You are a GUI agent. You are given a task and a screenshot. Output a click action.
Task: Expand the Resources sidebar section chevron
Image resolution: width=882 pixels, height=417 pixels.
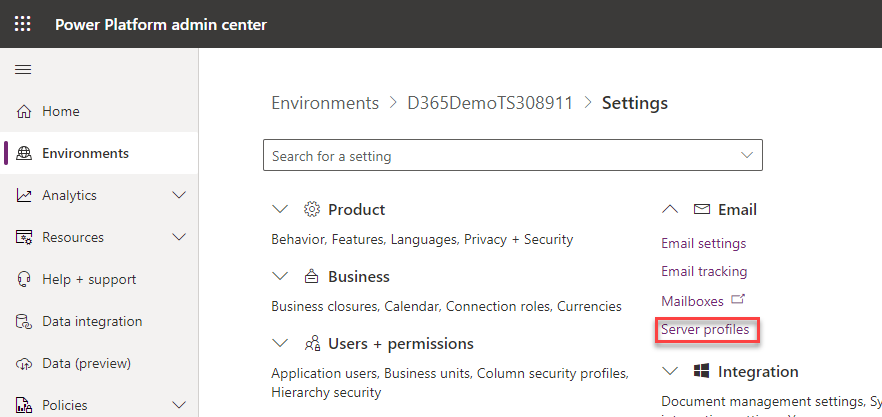pyautogui.click(x=179, y=237)
